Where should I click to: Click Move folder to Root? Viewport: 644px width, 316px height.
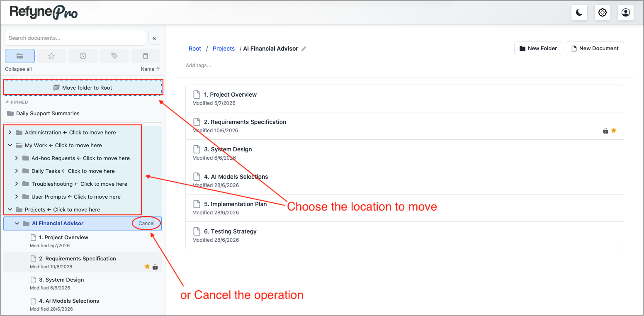(x=83, y=88)
